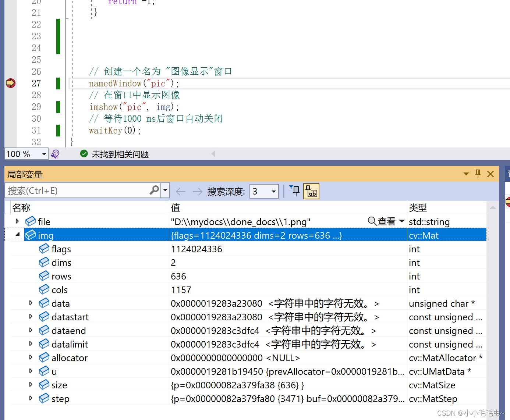Image resolution: width=510 pixels, height=420 pixels.
Task: Open the Locals window options dropdown
Action: (x=466, y=174)
